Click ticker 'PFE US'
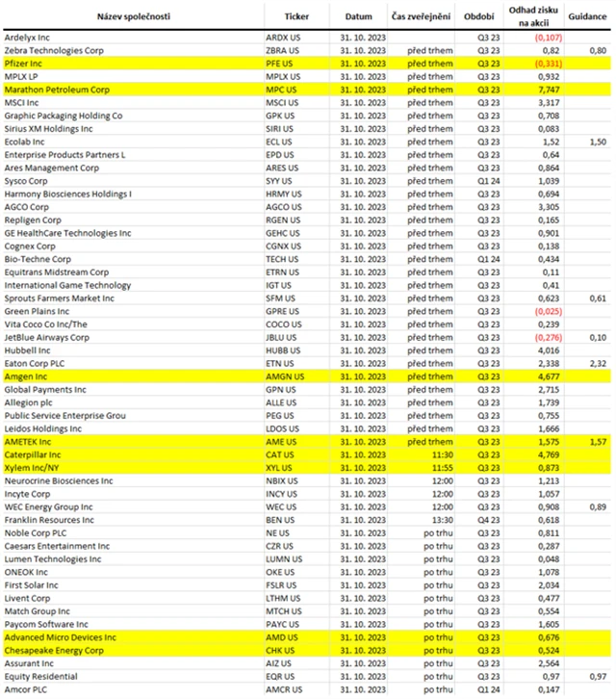616x699 pixels. click(279, 64)
